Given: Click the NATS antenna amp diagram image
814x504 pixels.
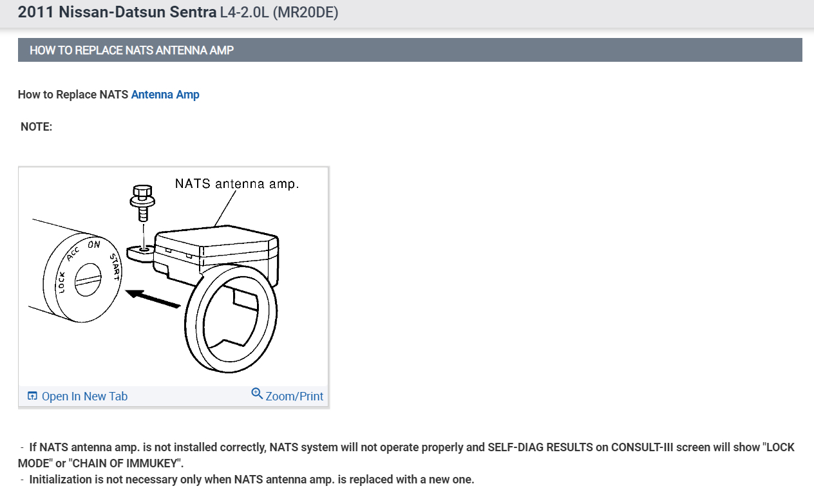Looking at the screenshot, I should [x=173, y=277].
